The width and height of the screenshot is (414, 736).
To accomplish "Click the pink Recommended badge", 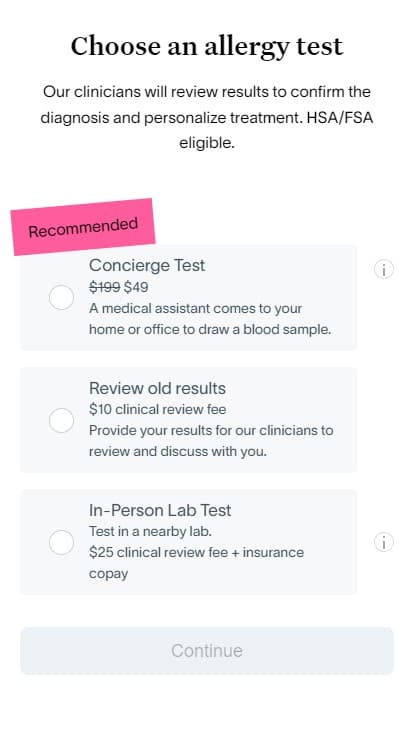I will (x=83, y=227).
